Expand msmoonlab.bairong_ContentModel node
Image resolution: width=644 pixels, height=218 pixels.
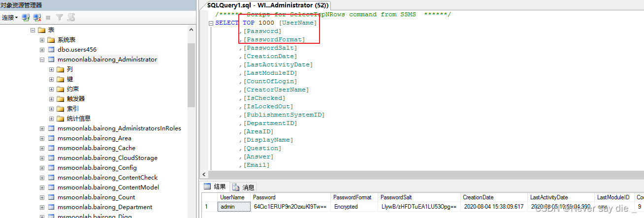(42, 187)
